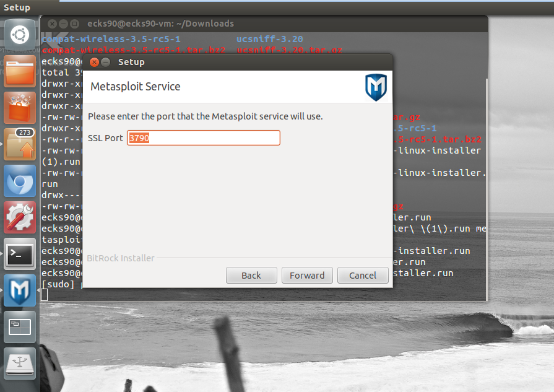Click the terminal title ecks90@ecks90-vm: ~/Downloads
The width and height of the screenshot is (554, 392).
161,24
